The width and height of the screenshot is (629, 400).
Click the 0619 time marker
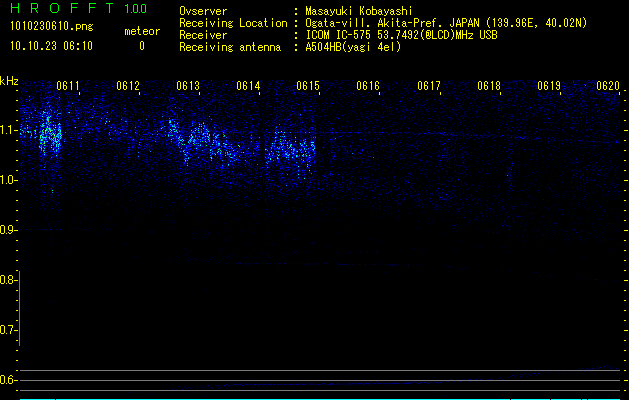(x=549, y=86)
